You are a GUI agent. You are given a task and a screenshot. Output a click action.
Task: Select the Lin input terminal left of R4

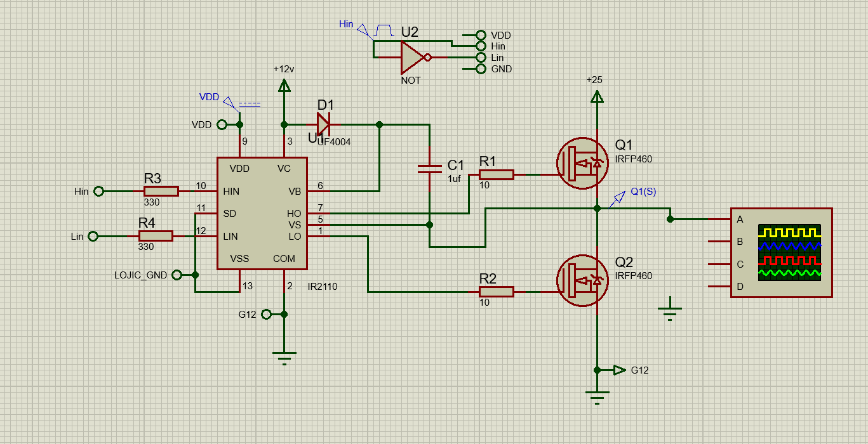tap(93, 236)
